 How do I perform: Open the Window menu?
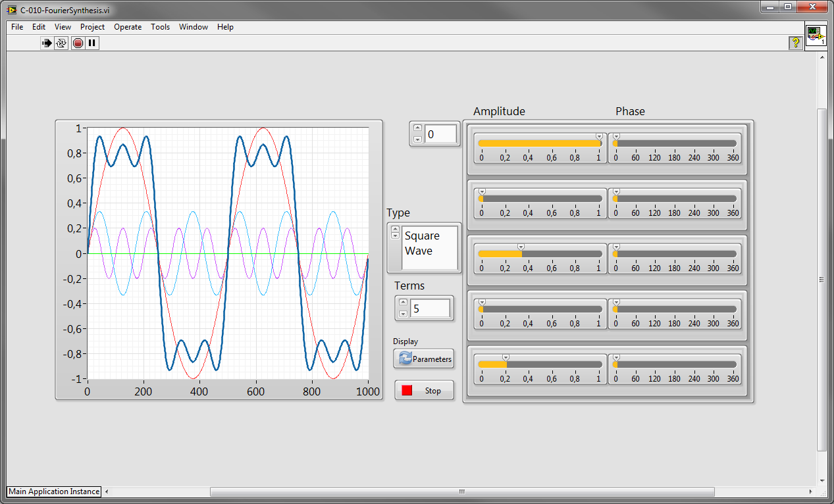194,27
